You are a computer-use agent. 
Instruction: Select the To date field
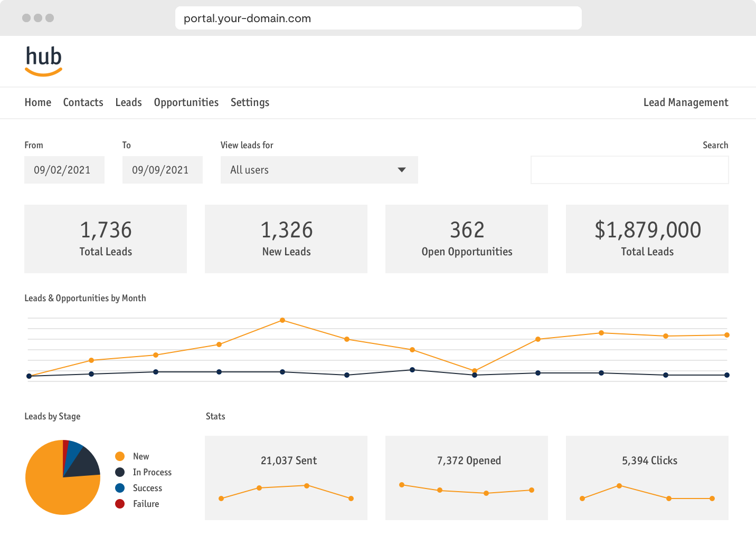point(162,170)
